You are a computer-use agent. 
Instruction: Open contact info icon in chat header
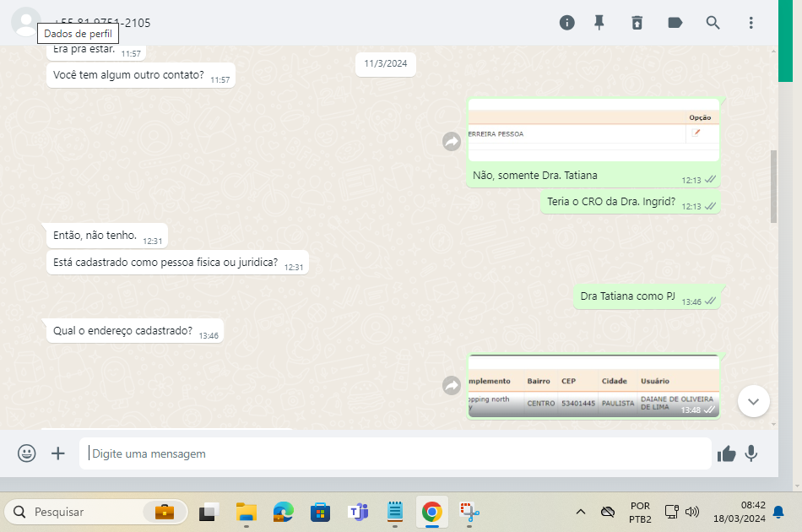click(567, 23)
